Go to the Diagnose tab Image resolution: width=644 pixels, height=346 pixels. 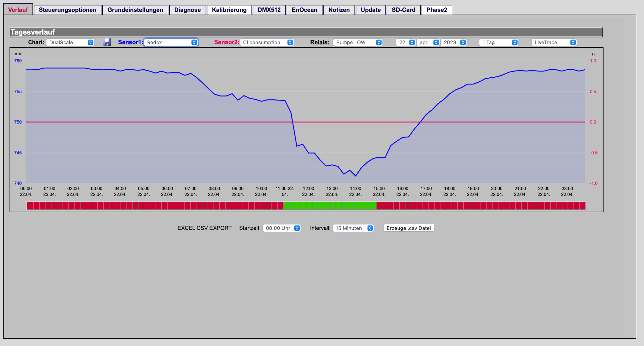point(188,10)
